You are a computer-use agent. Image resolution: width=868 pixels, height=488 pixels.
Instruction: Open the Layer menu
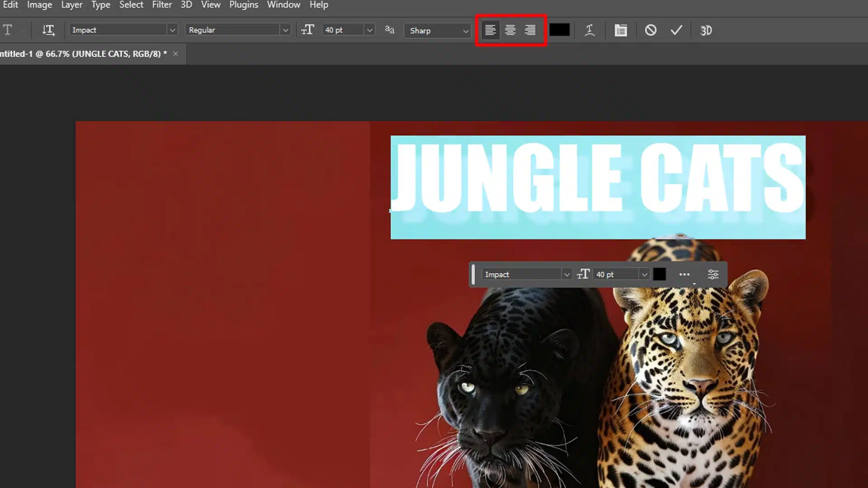pos(71,5)
